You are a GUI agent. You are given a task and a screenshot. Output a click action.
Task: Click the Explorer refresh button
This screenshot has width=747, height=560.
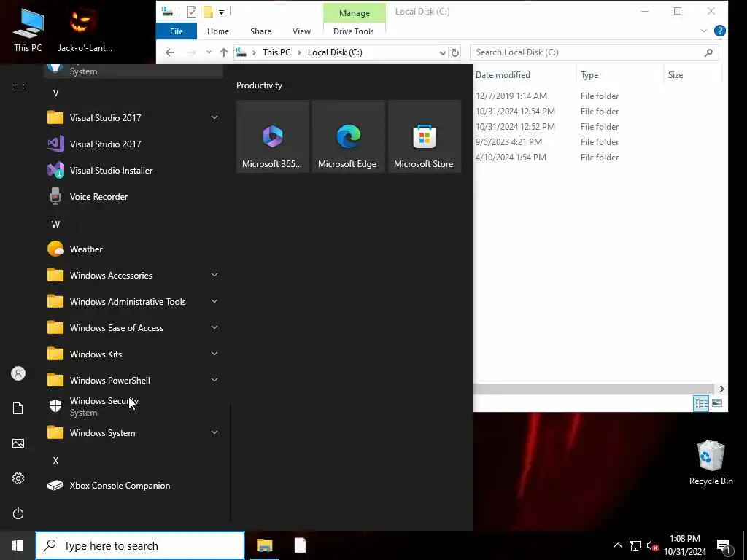pos(455,52)
